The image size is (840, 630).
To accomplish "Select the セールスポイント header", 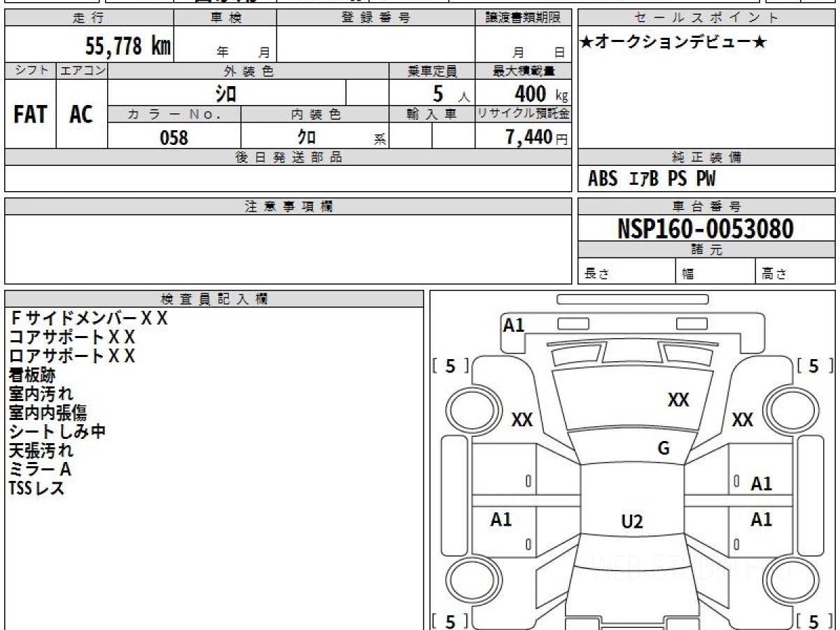I will click(x=707, y=18).
